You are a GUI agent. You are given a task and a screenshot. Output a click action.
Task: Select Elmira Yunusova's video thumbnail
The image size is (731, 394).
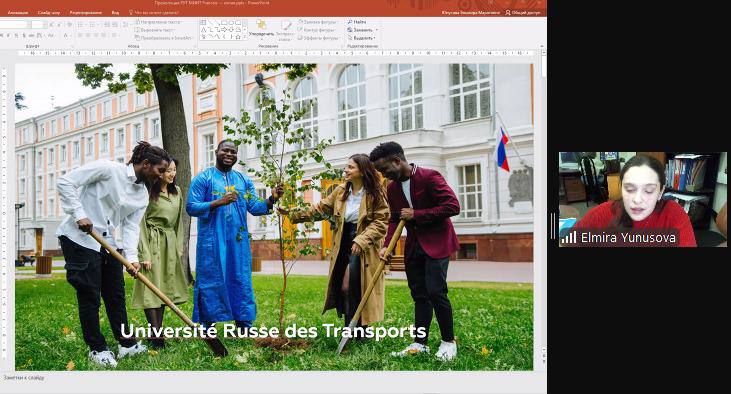pyautogui.click(x=642, y=199)
